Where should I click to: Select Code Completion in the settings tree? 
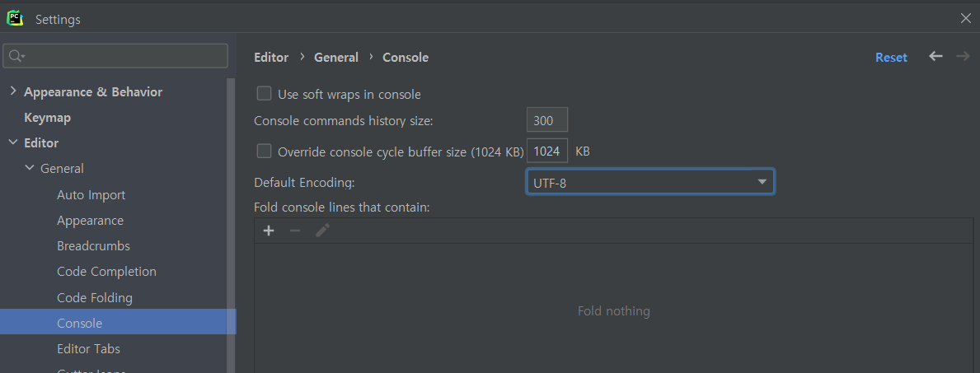pos(107,272)
